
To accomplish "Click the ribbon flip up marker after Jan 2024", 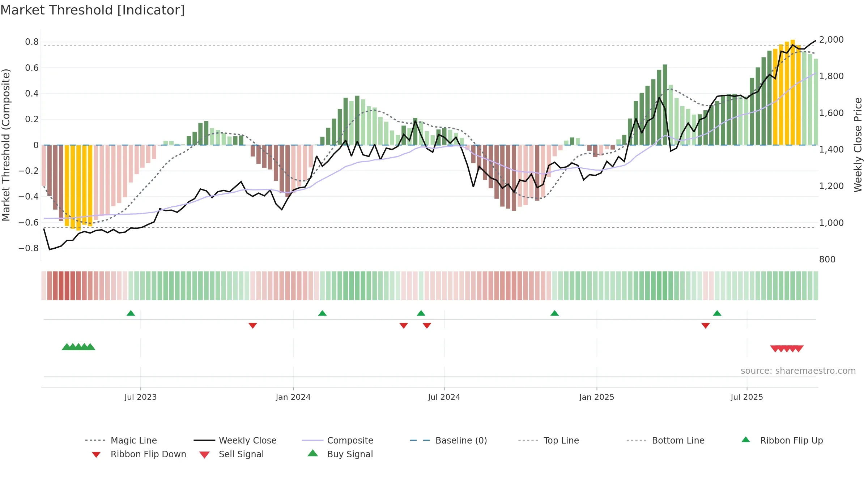I will [x=322, y=313].
